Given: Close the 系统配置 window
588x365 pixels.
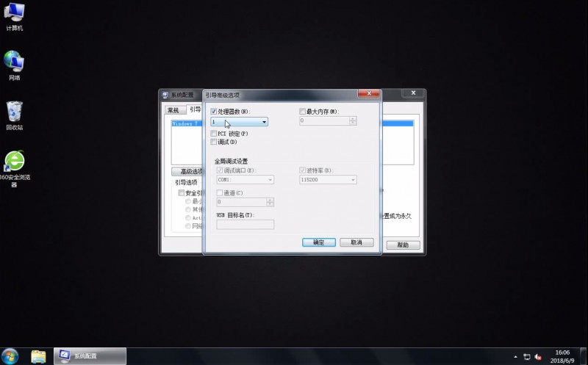Looking at the screenshot, I should (x=413, y=93).
